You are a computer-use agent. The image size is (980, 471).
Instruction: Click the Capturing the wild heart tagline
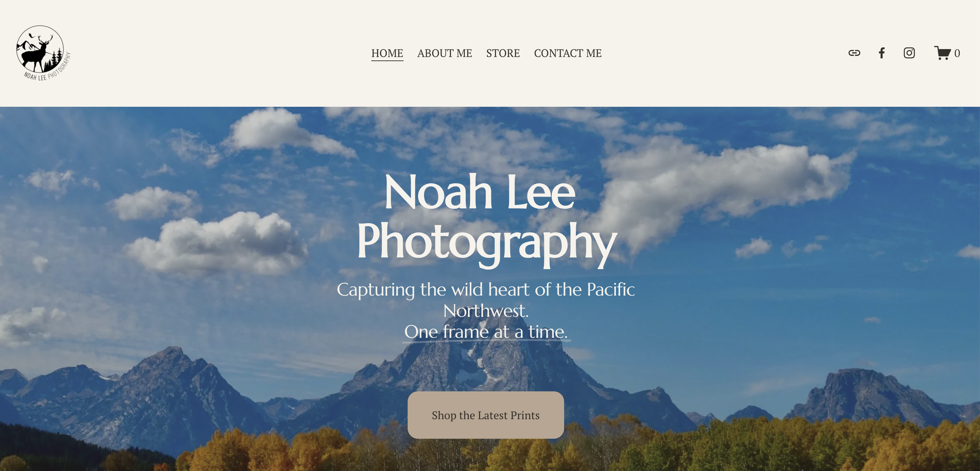[x=486, y=300]
